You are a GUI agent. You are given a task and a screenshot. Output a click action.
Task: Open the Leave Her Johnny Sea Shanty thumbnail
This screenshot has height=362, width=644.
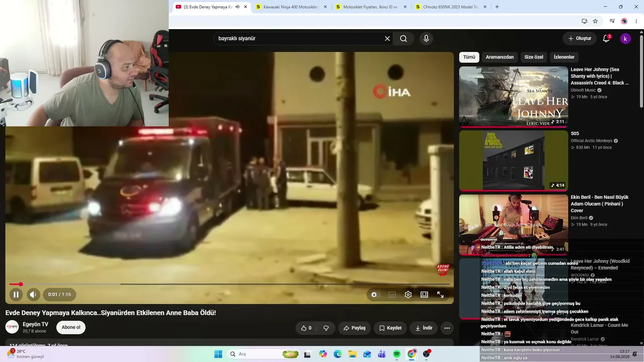tap(514, 97)
